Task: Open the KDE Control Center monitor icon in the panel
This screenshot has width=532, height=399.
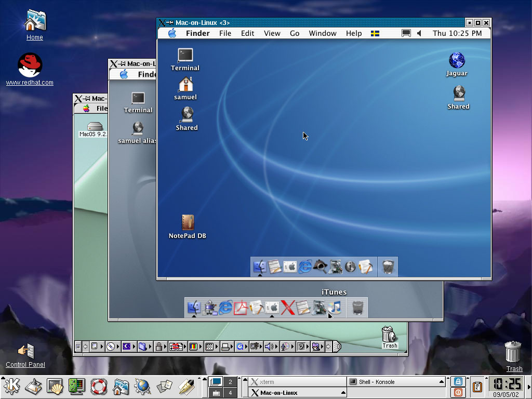Action: pyautogui.click(x=77, y=387)
